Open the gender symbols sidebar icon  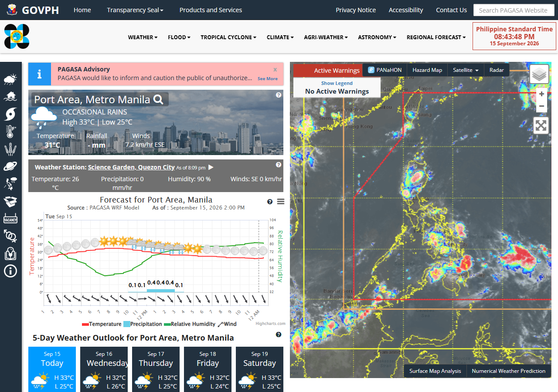tap(10, 236)
